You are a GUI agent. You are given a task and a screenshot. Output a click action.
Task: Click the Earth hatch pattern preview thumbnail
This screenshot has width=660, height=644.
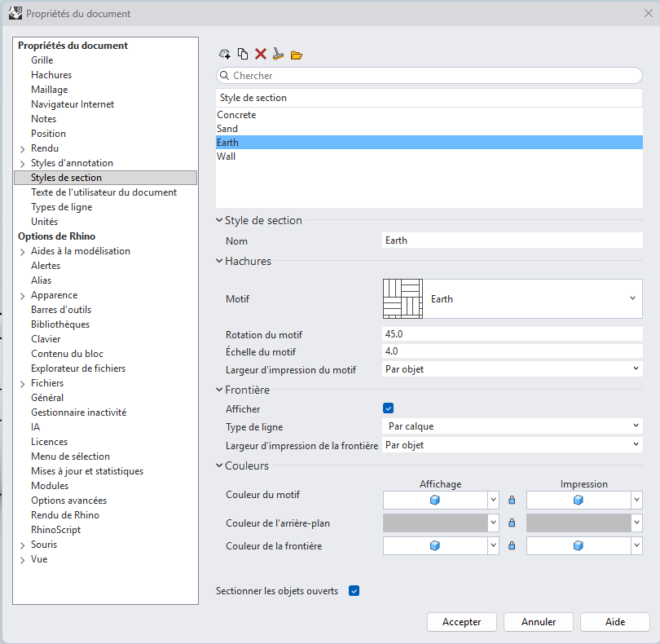point(403,298)
